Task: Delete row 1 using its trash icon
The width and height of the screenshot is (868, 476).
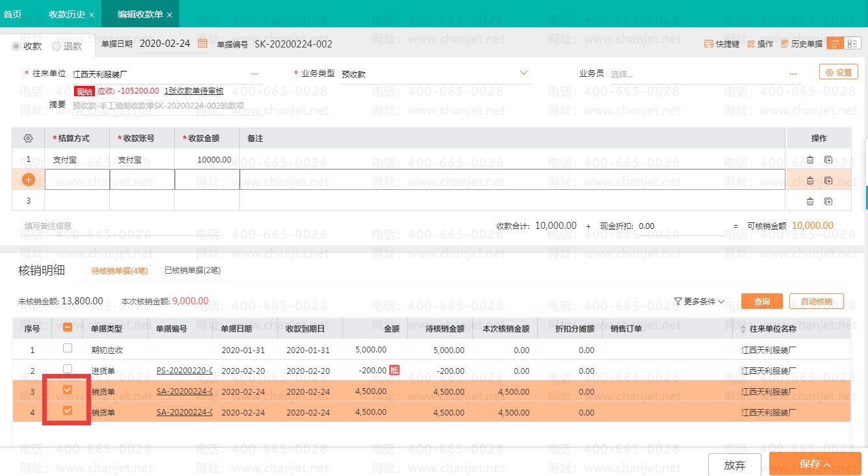Action: [810, 159]
